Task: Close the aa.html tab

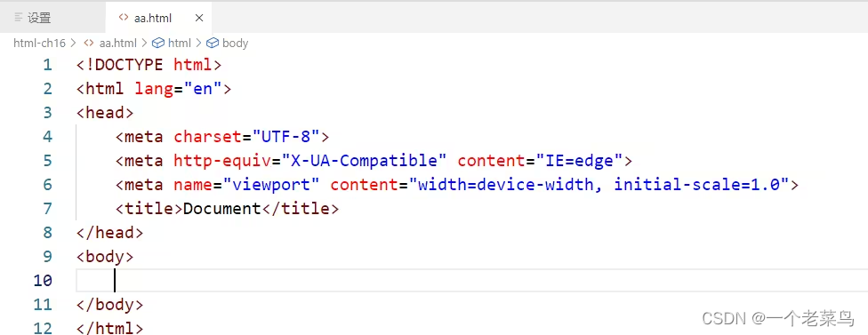Action: point(199,18)
